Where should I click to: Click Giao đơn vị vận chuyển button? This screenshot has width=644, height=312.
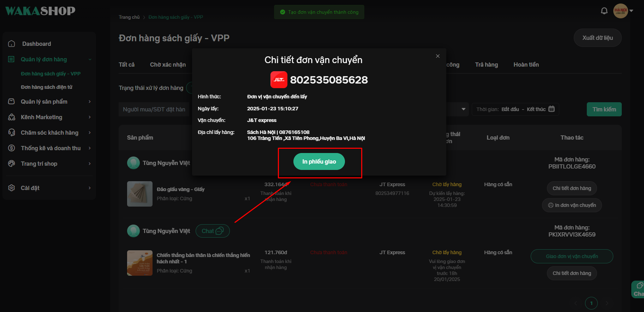[572, 256]
